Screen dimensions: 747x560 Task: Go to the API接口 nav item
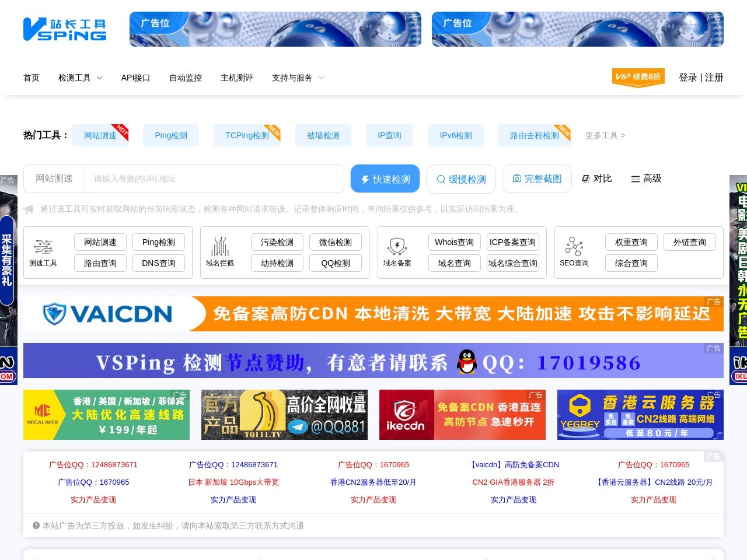[135, 78]
